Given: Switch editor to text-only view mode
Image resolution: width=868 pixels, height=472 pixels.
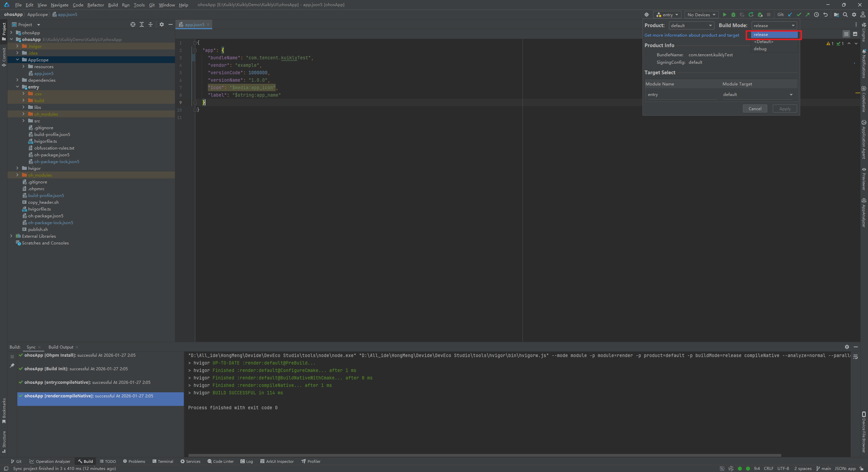Looking at the screenshot, I should [x=846, y=34].
